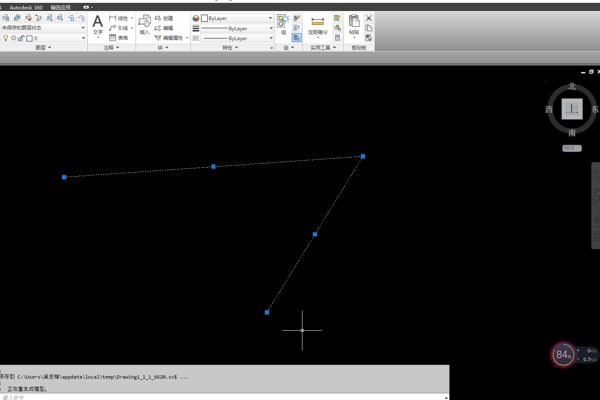Click the Table (表格) icon
Screen dimensions: 600x400
tap(117, 38)
